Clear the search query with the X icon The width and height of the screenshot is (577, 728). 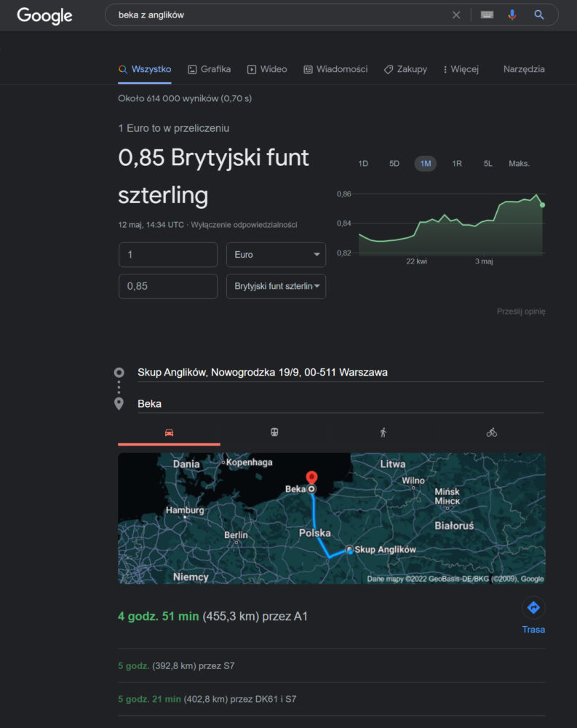[455, 15]
